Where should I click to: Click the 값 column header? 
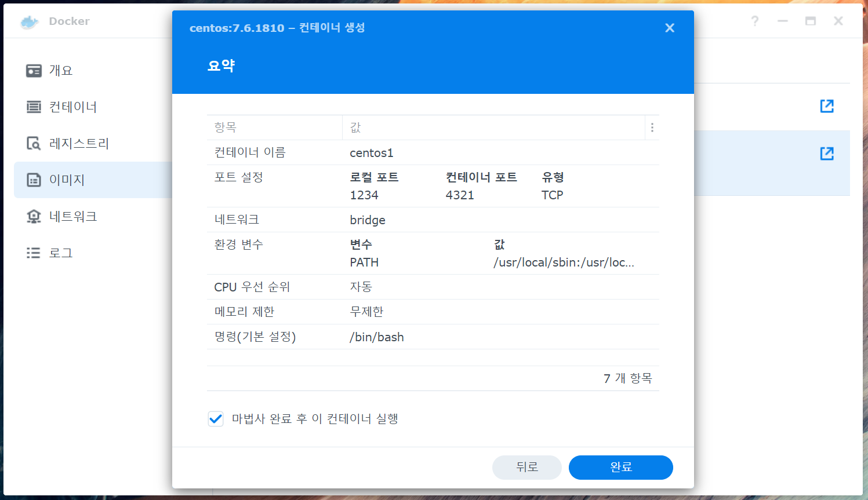point(493,127)
